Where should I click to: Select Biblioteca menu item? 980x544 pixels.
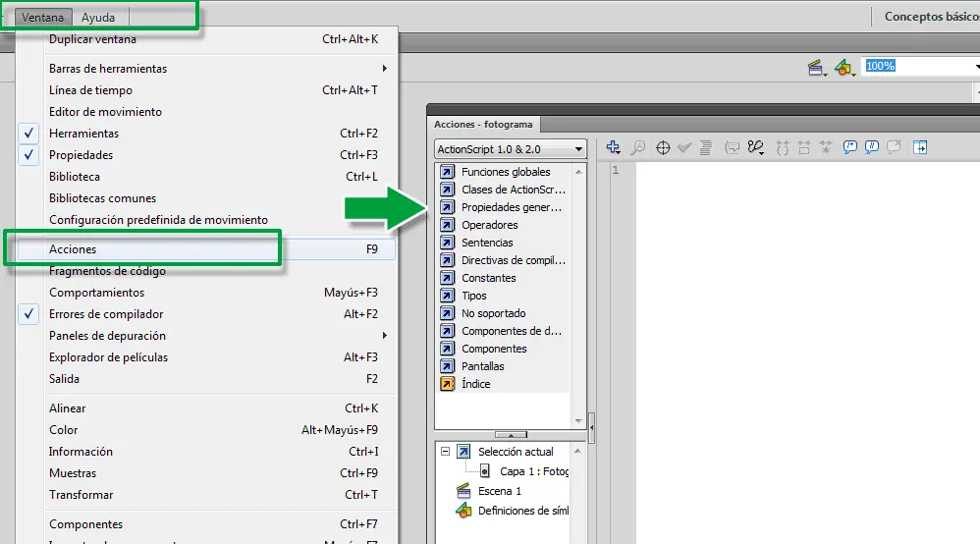tap(207, 177)
